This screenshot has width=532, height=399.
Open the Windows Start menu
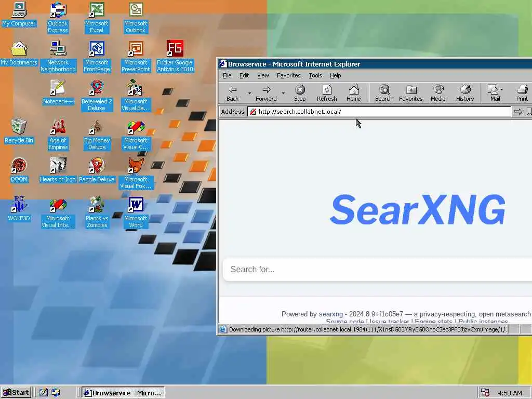tap(16, 393)
